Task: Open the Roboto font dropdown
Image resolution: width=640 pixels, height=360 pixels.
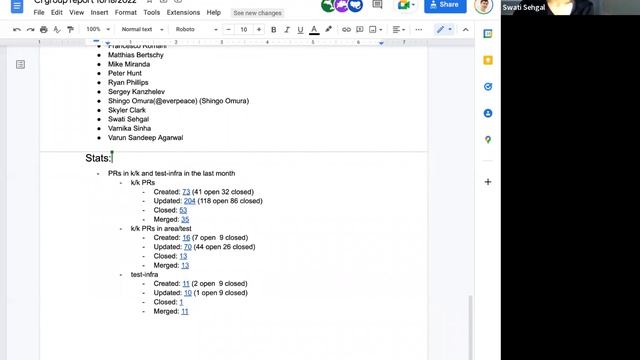Action: [196, 29]
